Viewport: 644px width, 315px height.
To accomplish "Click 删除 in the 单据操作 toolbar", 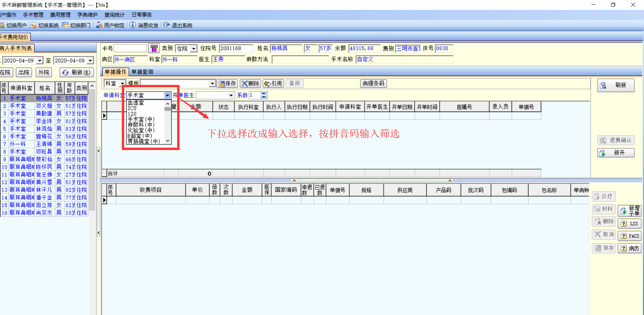I will (x=250, y=84).
